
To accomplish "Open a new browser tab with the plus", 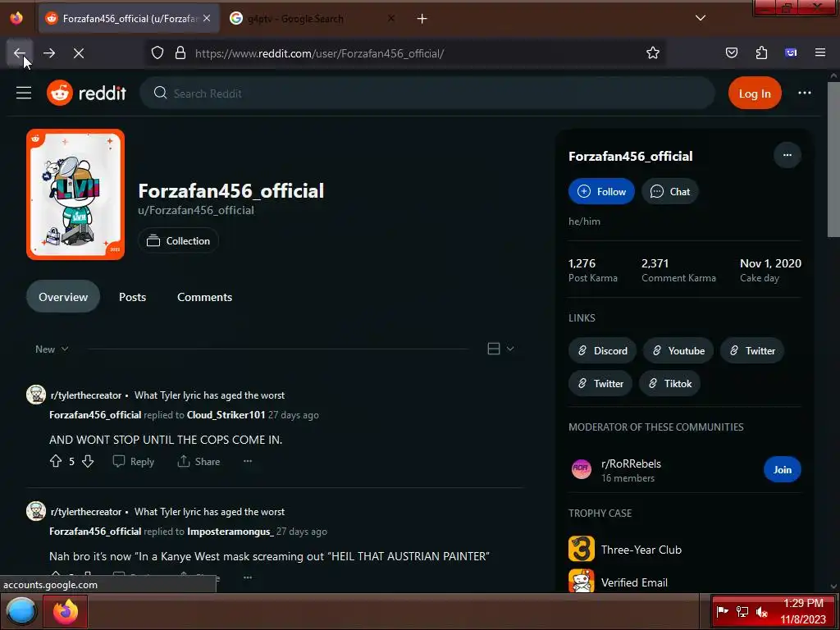I will pos(422,19).
